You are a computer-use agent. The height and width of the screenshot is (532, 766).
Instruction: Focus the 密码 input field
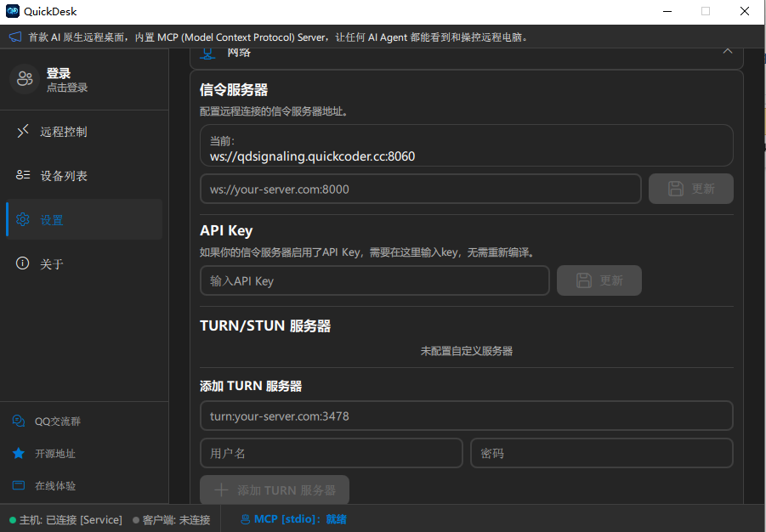click(x=602, y=453)
